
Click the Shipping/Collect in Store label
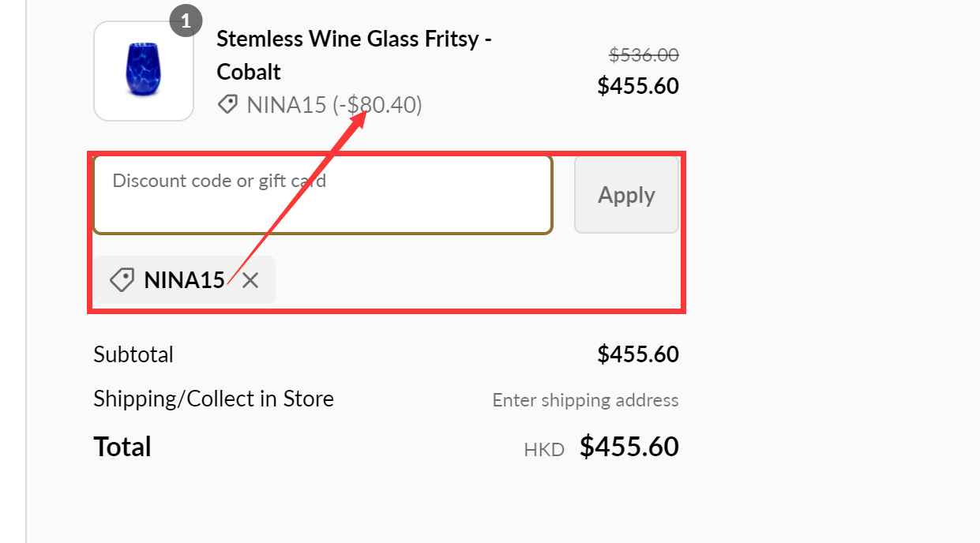tap(213, 399)
